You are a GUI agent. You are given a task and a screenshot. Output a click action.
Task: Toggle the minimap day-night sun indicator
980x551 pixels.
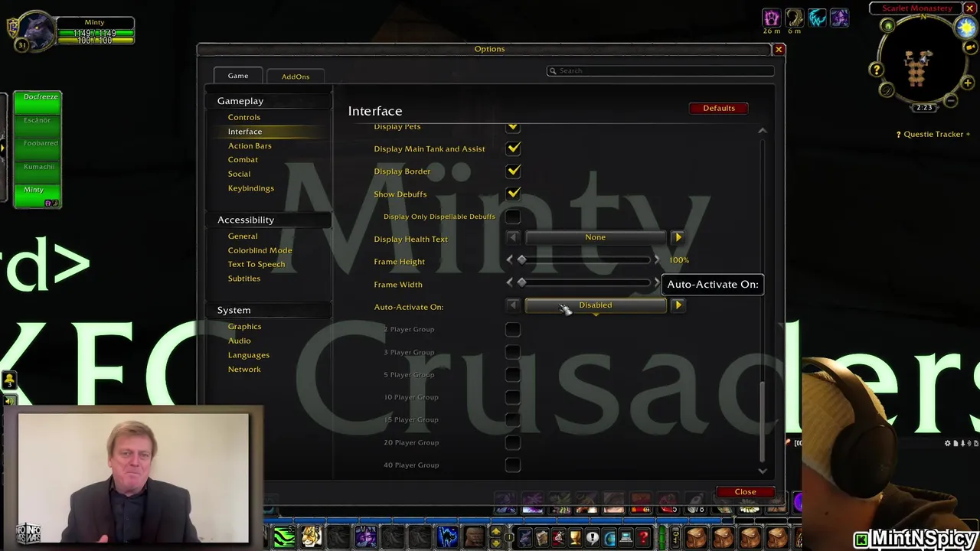tap(967, 27)
